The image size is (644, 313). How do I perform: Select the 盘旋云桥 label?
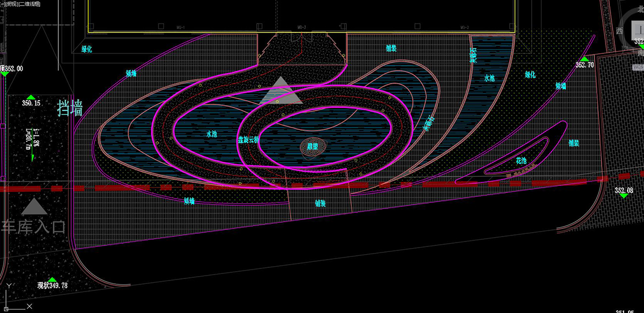pos(248,140)
